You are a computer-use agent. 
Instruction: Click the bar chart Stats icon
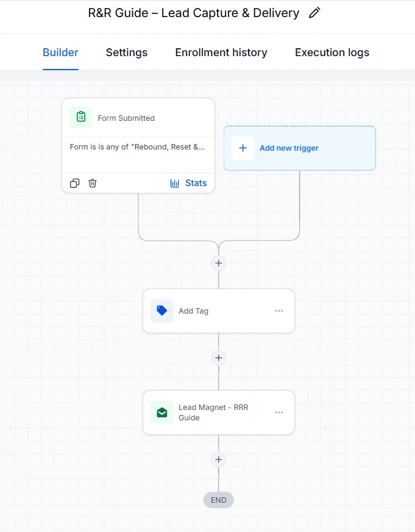(x=174, y=183)
